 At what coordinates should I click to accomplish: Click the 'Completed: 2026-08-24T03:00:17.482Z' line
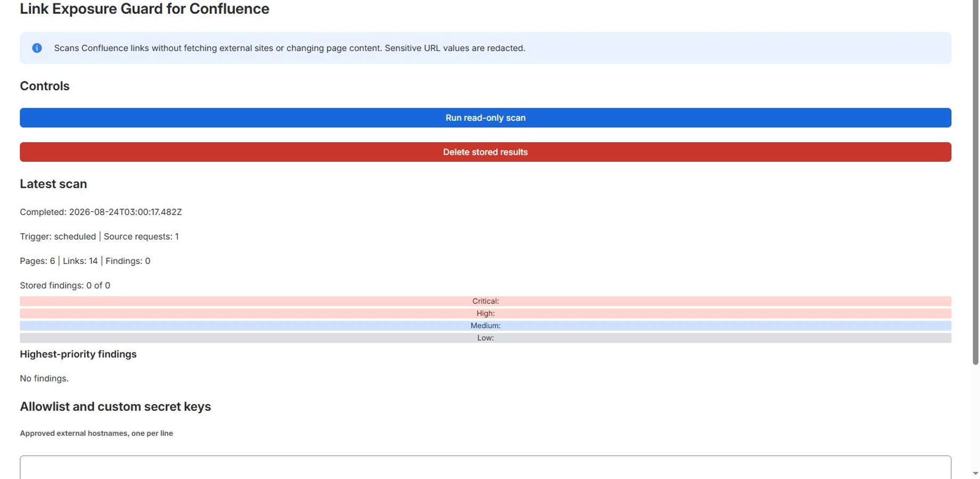(101, 212)
